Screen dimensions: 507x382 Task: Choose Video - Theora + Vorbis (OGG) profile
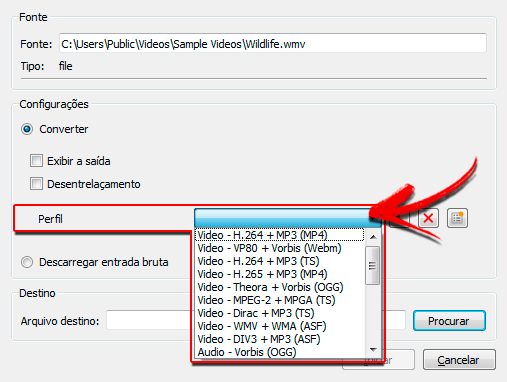pyautogui.click(x=280, y=287)
